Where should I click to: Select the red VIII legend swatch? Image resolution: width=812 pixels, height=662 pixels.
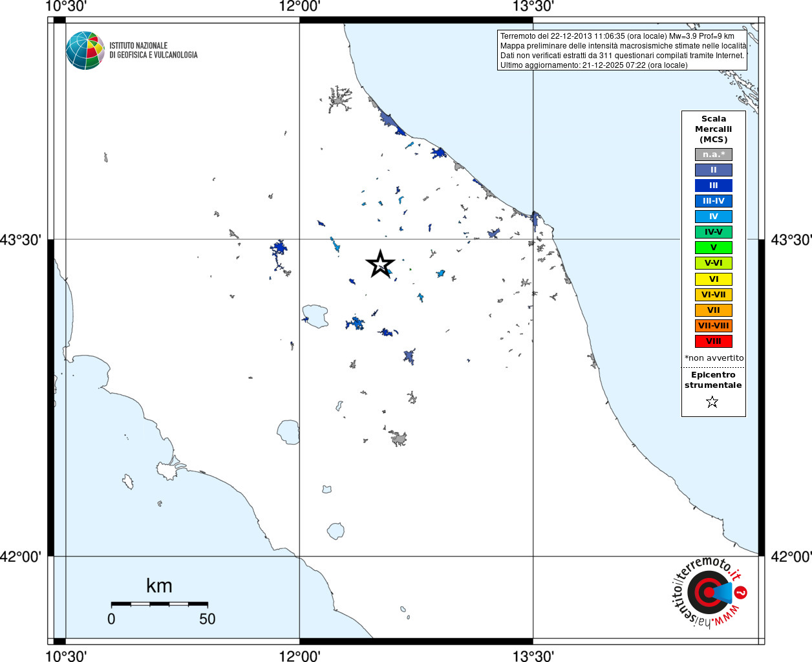pyautogui.click(x=714, y=341)
